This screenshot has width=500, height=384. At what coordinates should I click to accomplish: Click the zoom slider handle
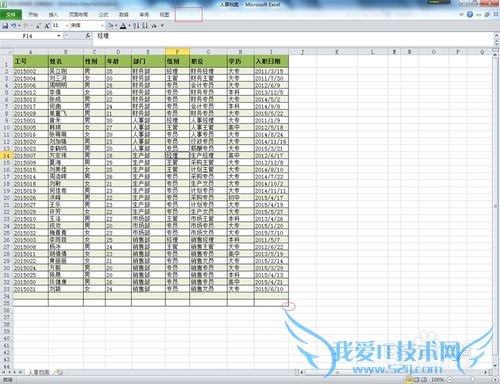(473, 380)
